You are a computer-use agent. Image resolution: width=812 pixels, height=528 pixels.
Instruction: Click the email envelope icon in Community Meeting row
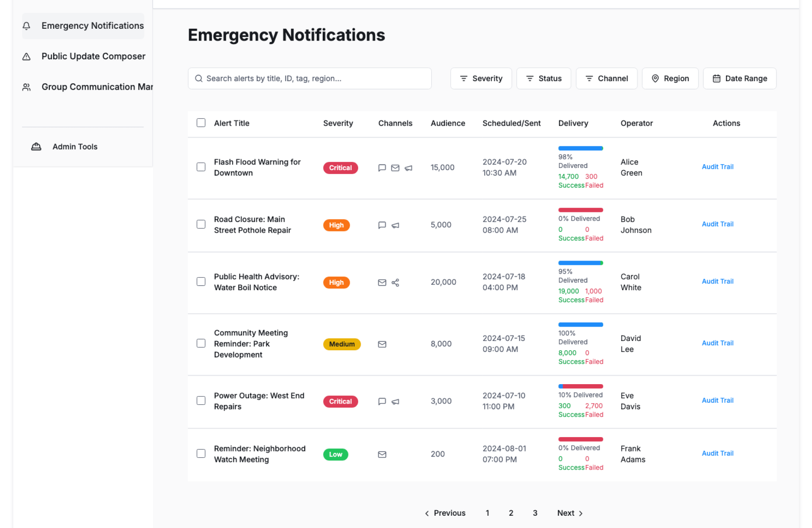[x=382, y=344]
